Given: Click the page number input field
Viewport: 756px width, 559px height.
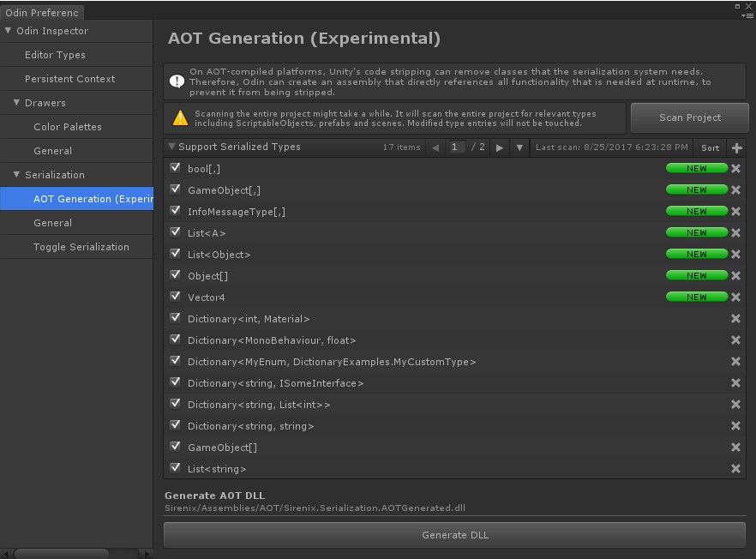Looking at the screenshot, I should (457, 147).
